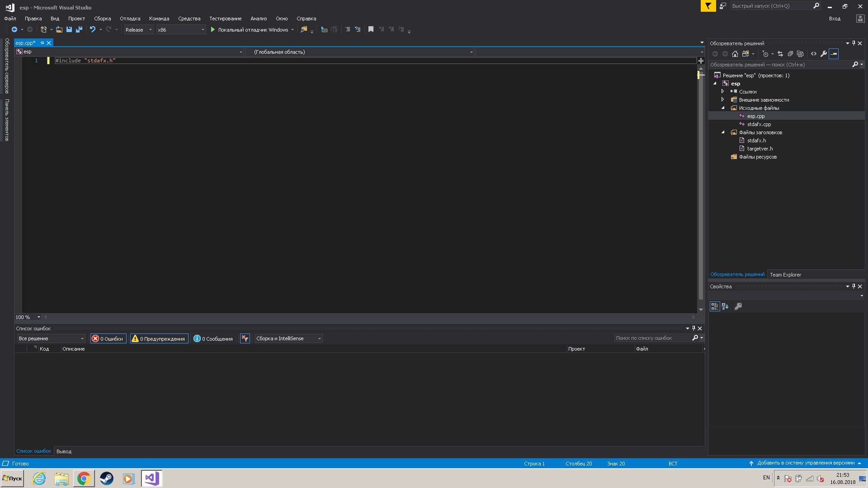Click the Collapse All icon in Solution Explorer

[x=790, y=54]
